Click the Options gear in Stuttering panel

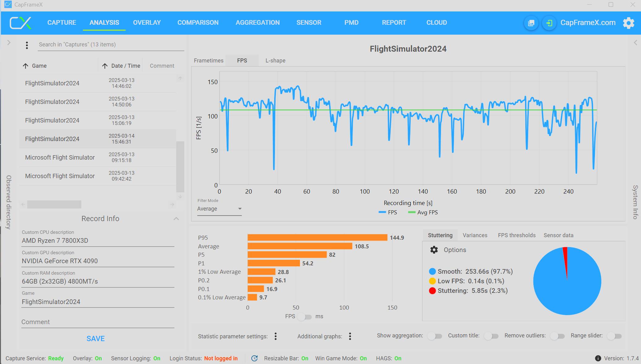(434, 250)
